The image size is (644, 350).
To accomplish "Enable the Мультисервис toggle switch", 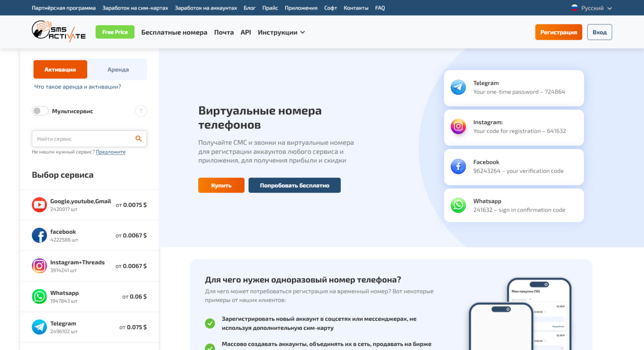I will [x=40, y=111].
